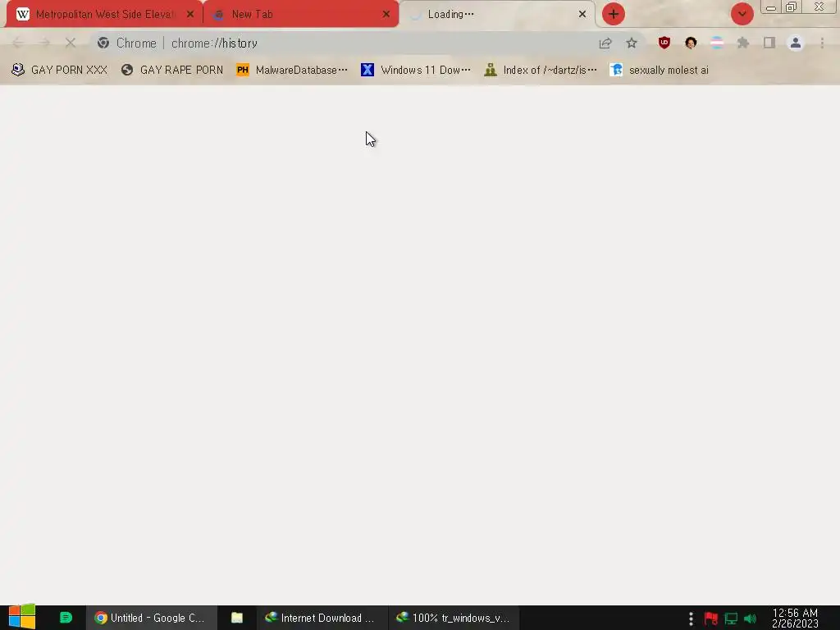
Task: Close the New Tab tab
Action: 386,15
